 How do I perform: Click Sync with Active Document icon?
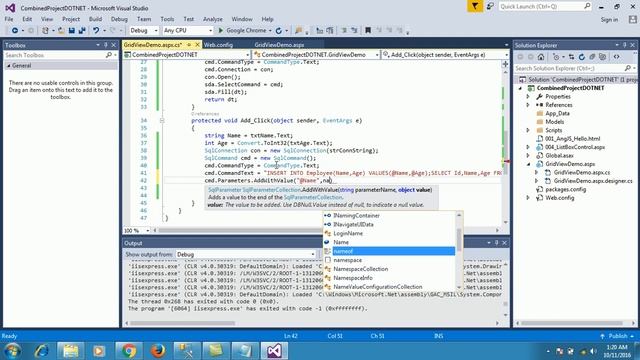coord(571,57)
